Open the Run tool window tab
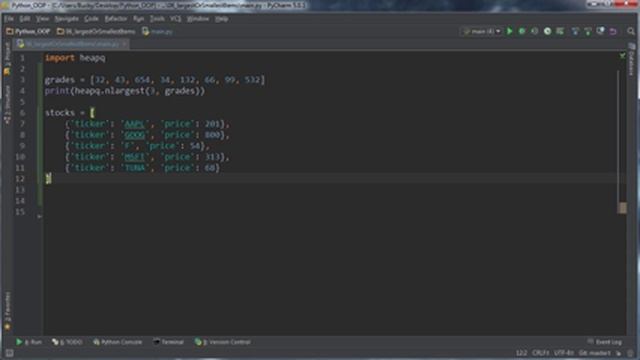 click(29, 342)
